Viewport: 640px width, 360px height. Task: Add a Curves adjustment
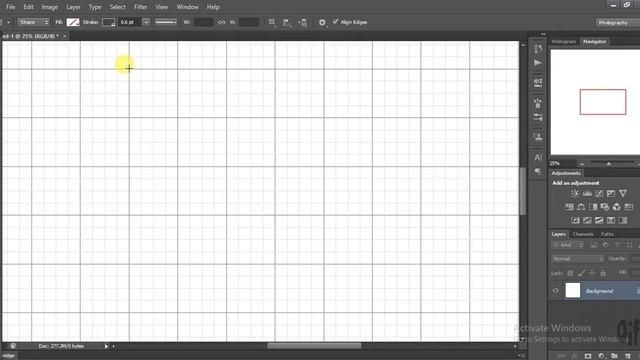599,193
